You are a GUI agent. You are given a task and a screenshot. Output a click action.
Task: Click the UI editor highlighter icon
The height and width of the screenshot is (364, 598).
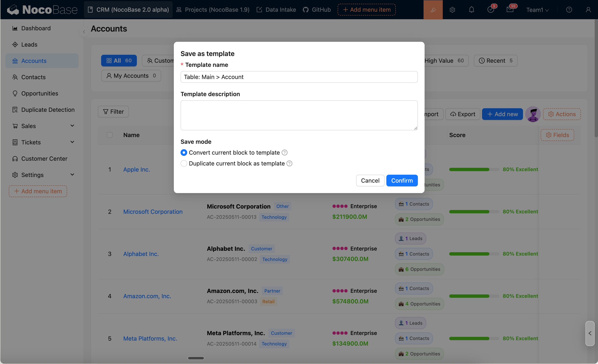433,10
